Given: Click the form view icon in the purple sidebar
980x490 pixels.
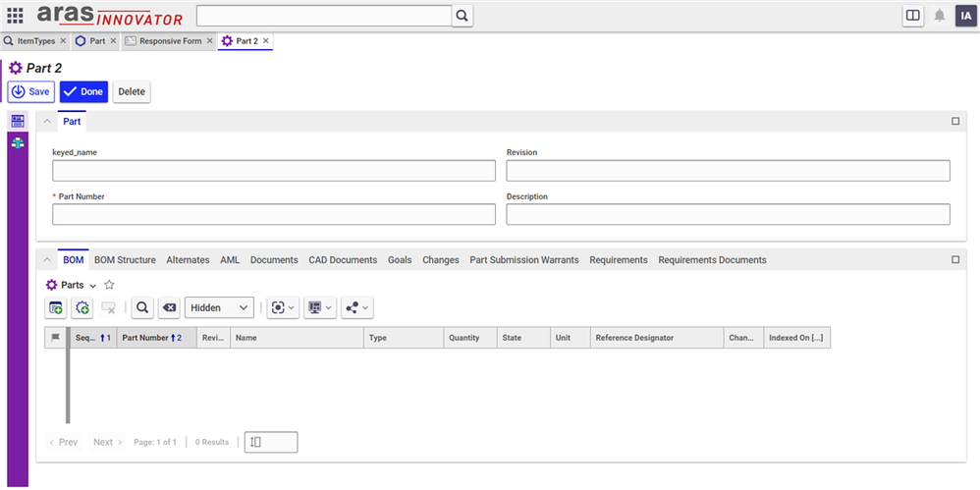Looking at the screenshot, I should pos(18,121).
